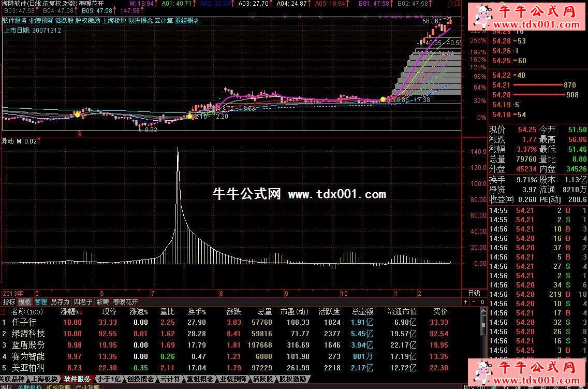Screen dimensions: 588x389
Task: Sort stocks by 换手% column header
Action: tap(197, 312)
